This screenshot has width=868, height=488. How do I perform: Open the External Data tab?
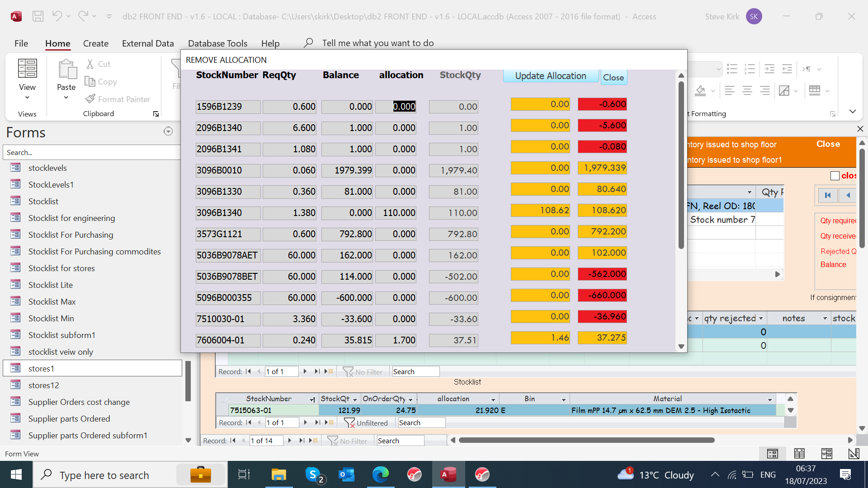tap(148, 43)
